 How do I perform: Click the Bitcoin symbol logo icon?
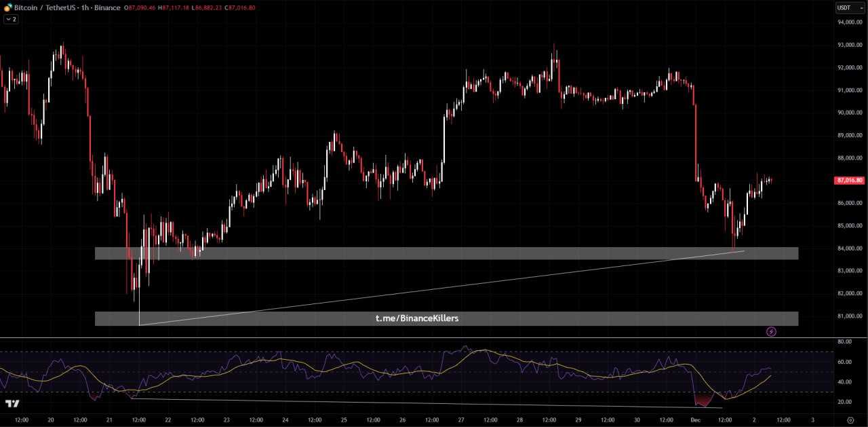tap(8, 7)
